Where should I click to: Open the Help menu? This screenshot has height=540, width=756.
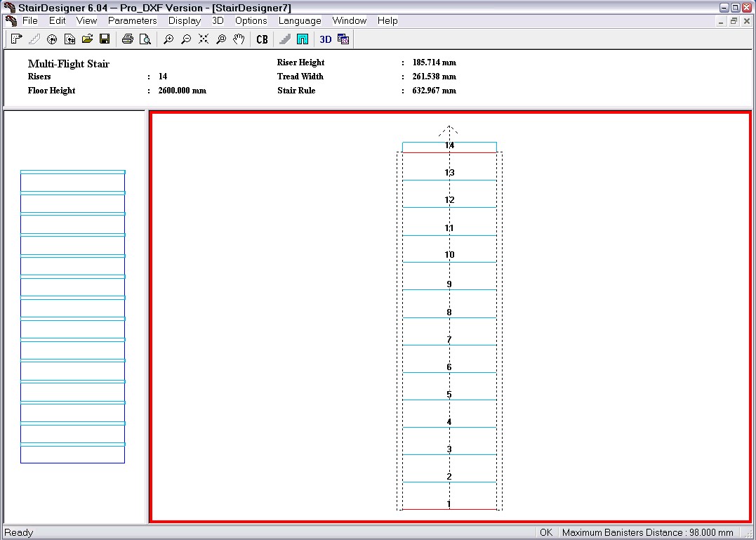[387, 21]
